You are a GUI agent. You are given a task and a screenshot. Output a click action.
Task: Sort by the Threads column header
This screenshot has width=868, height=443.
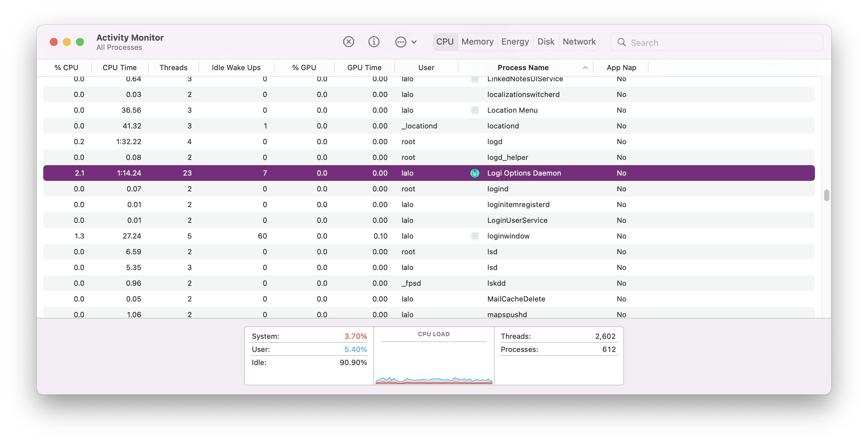[173, 68]
